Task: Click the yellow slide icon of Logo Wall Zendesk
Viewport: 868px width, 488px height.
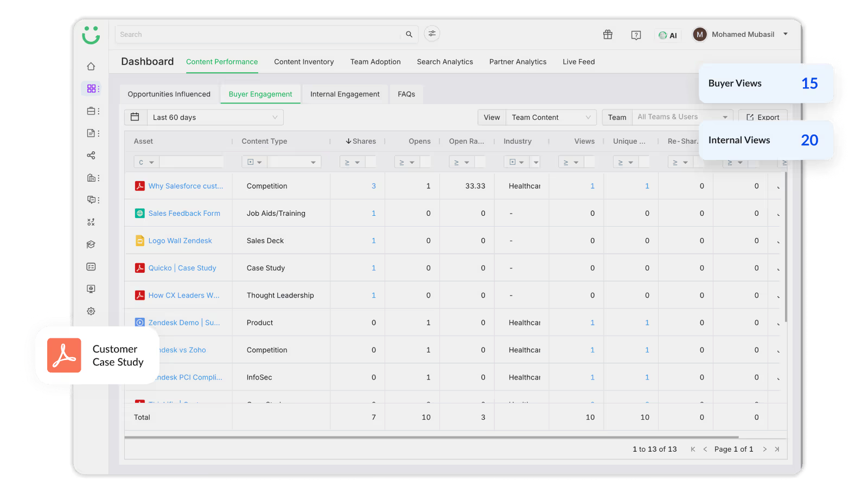Action: click(139, 241)
